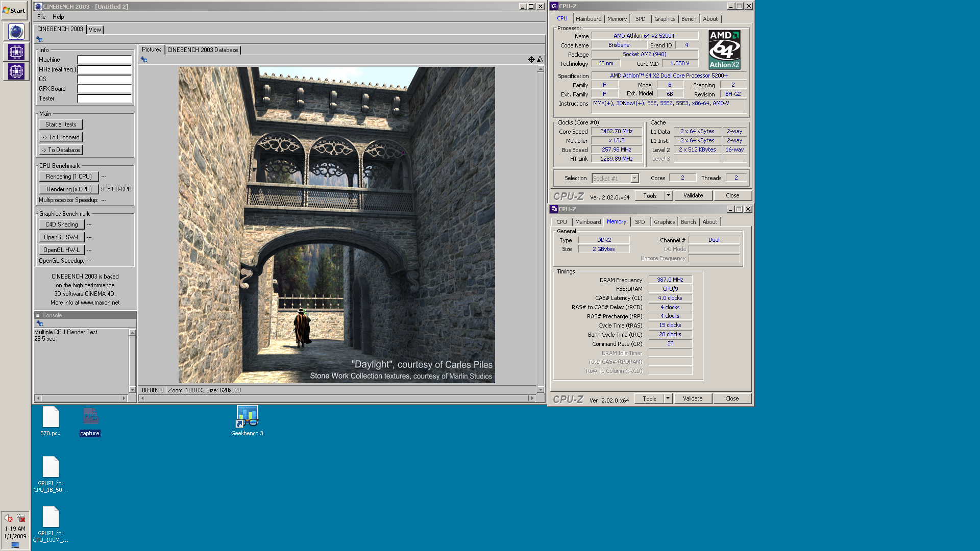Run the OpenGL HW-L test
This screenshot has width=980, height=551.
pos(62,250)
